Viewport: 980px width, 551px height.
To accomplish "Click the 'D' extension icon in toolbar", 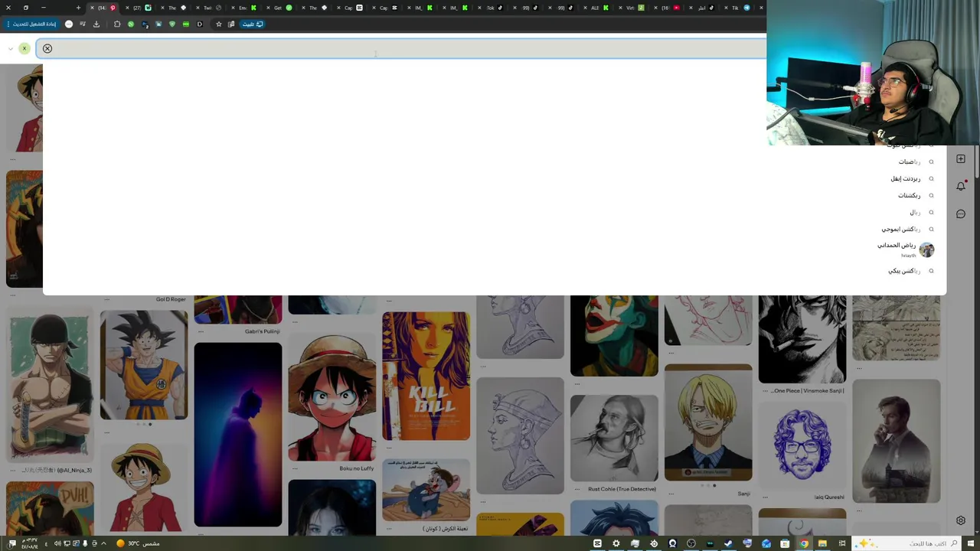I will pyautogui.click(x=200, y=24).
